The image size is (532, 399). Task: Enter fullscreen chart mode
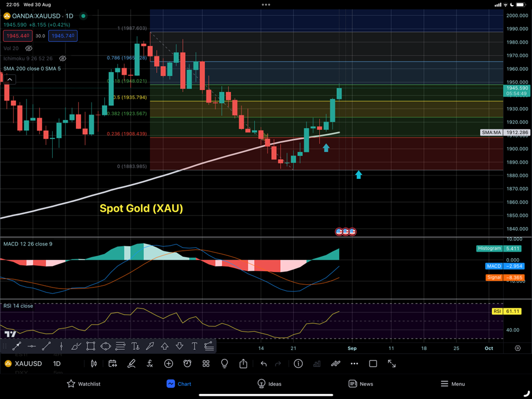point(392,364)
